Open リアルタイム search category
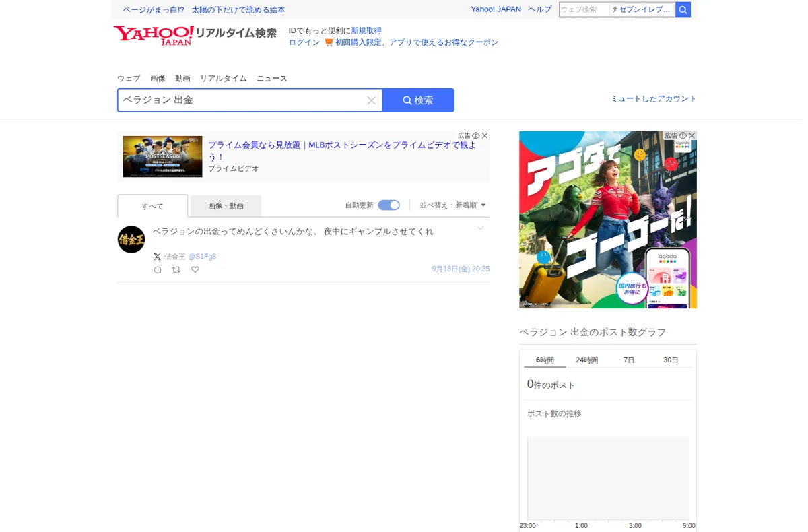The image size is (808, 532). point(224,79)
